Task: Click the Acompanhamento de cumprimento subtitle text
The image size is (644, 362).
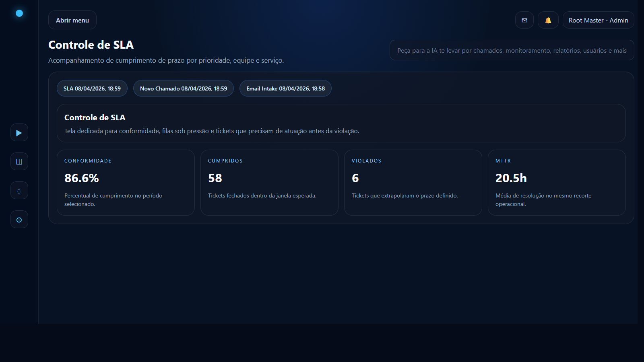Action: (166, 60)
